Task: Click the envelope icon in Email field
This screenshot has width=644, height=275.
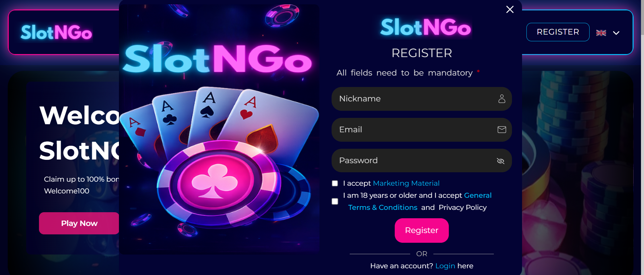Action: click(x=502, y=130)
